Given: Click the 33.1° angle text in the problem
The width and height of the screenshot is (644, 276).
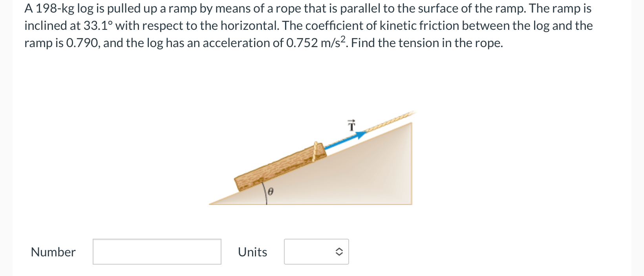Looking at the screenshot, I should pos(99,25).
